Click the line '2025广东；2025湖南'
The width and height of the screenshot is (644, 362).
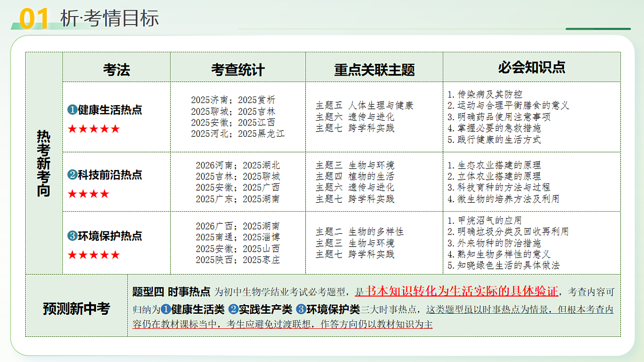[238, 199]
